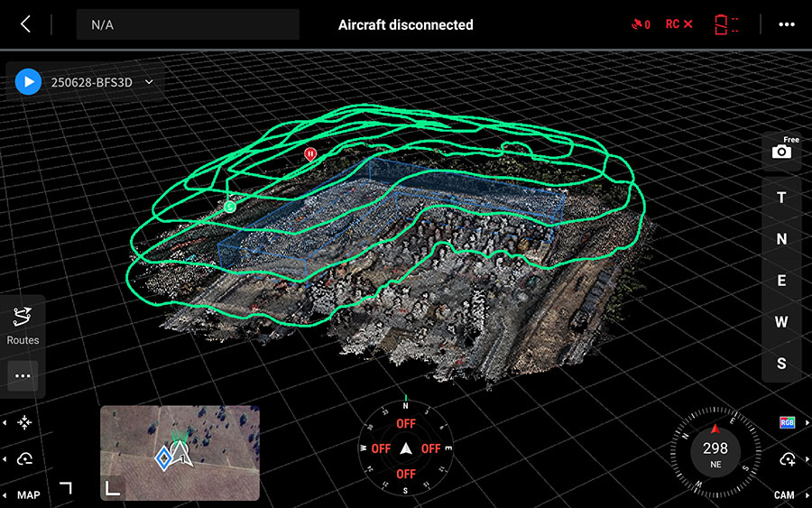This screenshot has height=508, width=812.
Task: Expand arrow left of the MAP label
Action: tap(5, 495)
